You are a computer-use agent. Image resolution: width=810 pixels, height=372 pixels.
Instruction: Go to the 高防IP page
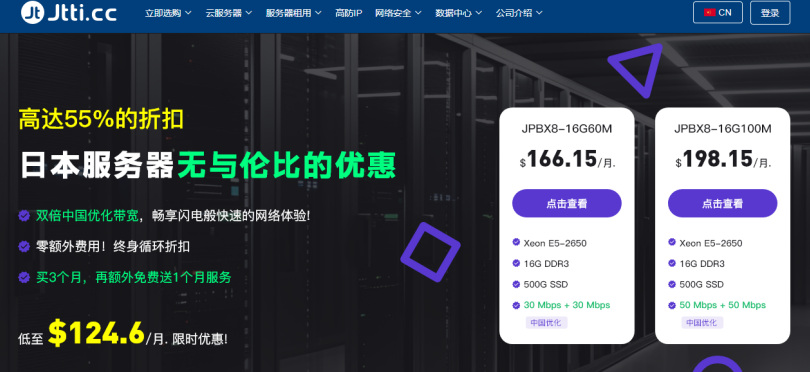tap(348, 13)
